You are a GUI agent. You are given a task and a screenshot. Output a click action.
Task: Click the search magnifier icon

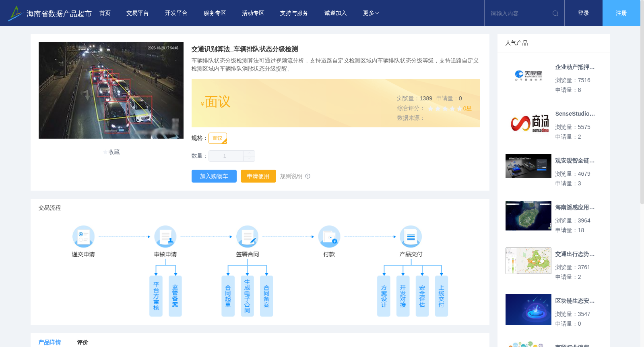pyautogui.click(x=555, y=13)
